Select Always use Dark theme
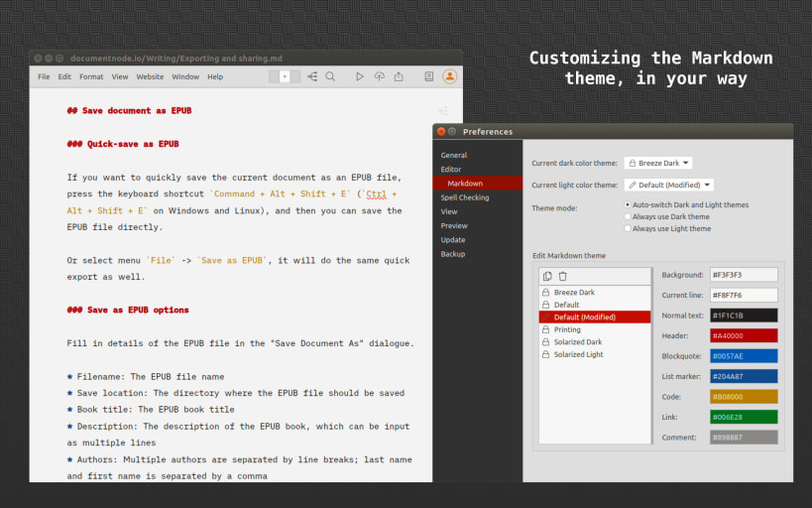 628,216
